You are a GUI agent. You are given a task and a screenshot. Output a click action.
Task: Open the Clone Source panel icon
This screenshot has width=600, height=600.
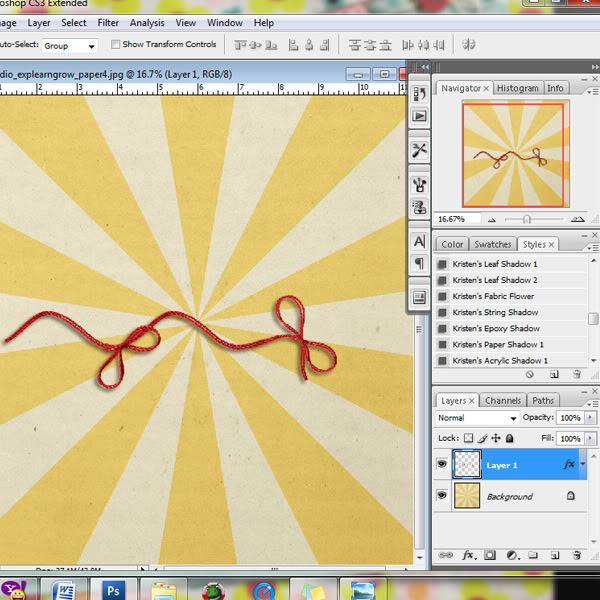pyautogui.click(x=419, y=207)
